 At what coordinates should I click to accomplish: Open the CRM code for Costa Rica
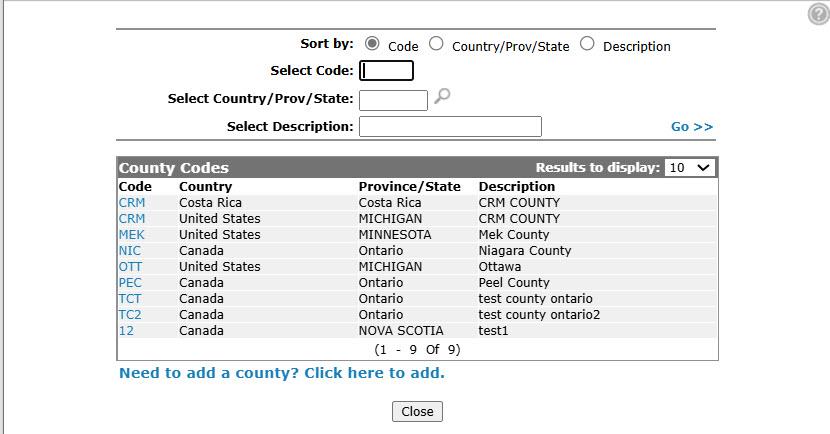(x=132, y=203)
